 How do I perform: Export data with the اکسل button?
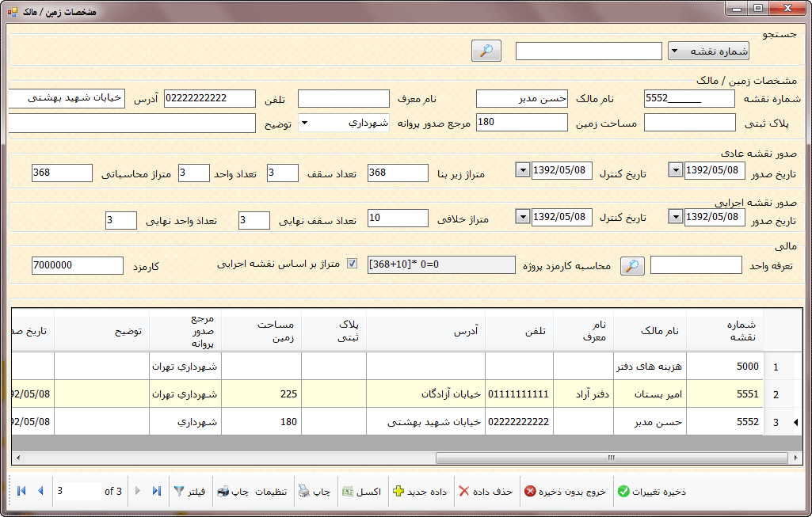[x=361, y=492]
